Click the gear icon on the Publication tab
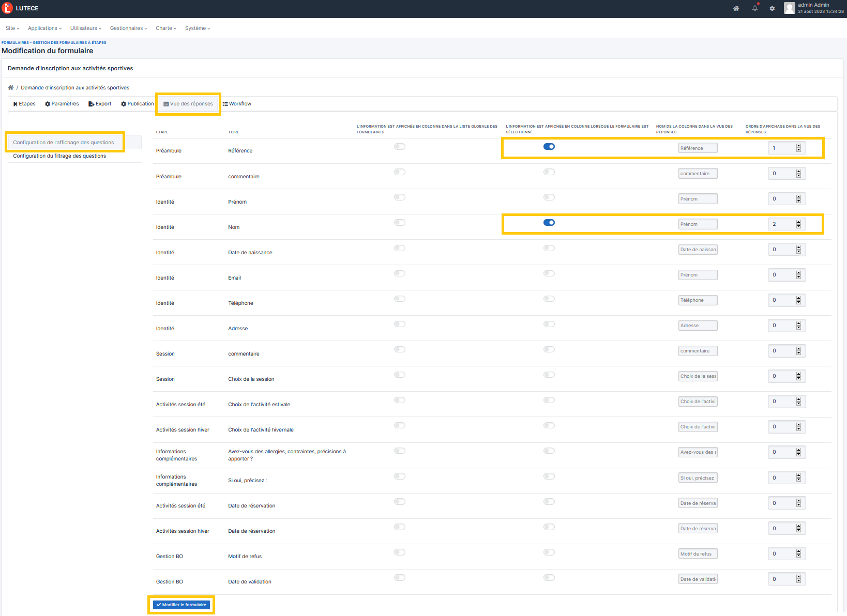Viewport: 847px width, 616px height. [x=123, y=103]
